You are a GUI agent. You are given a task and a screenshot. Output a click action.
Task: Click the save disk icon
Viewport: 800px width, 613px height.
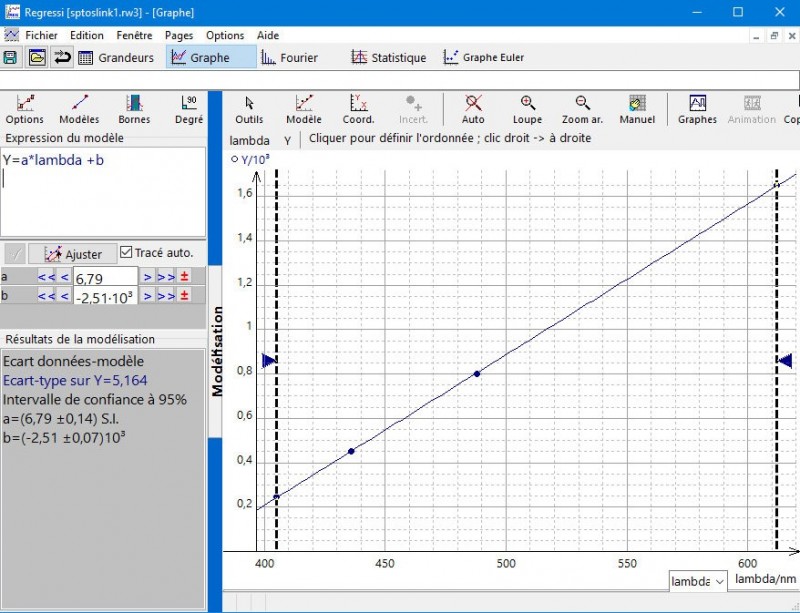pos(10,57)
